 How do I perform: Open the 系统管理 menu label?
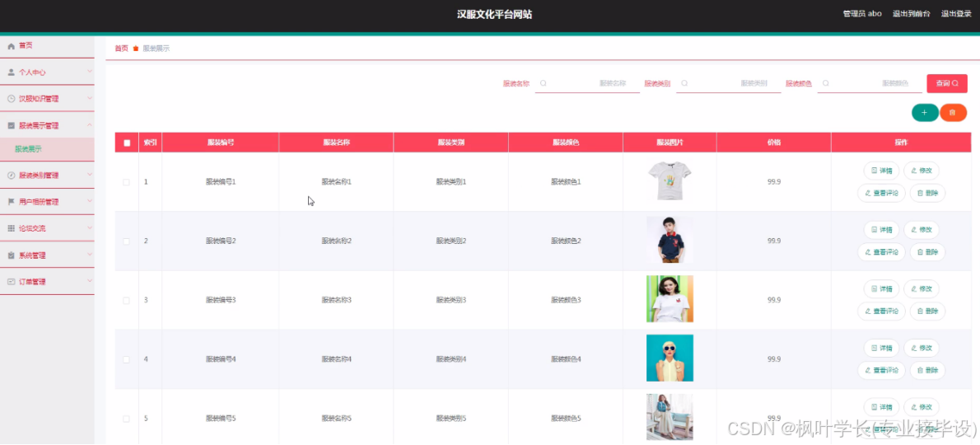pyautogui.click(x=32, y=255)
